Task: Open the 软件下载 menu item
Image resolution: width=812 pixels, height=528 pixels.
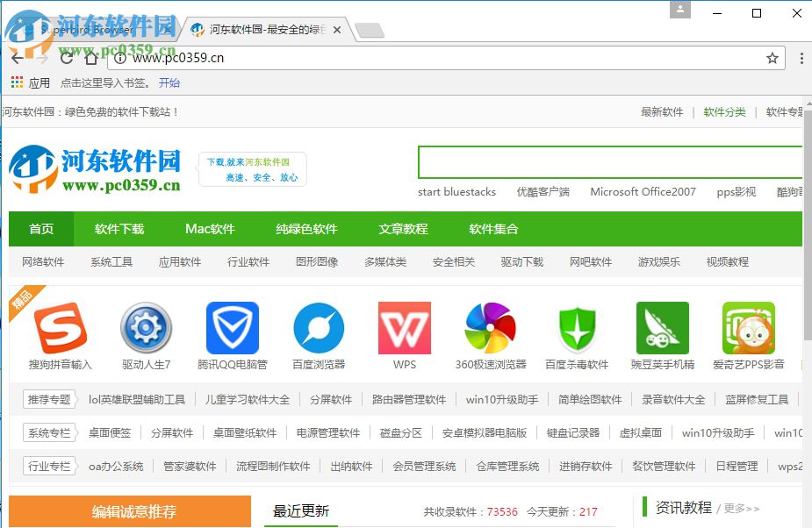Action: coord(119,229)
